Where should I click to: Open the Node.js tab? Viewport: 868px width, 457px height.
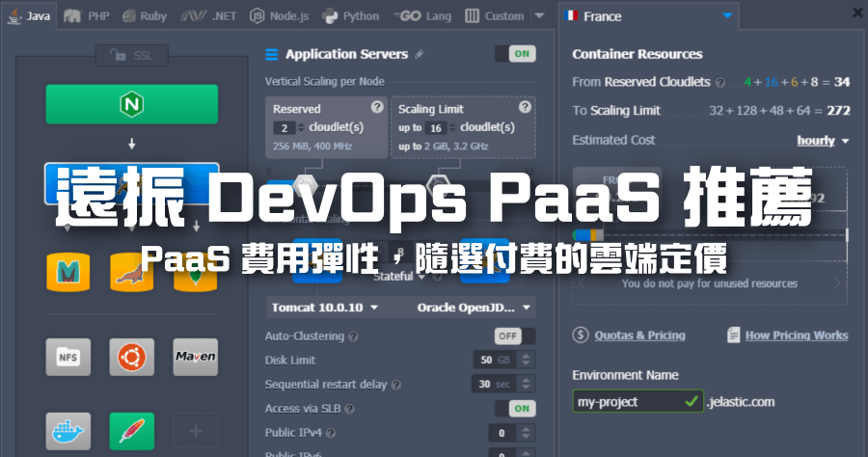point(280,16)
